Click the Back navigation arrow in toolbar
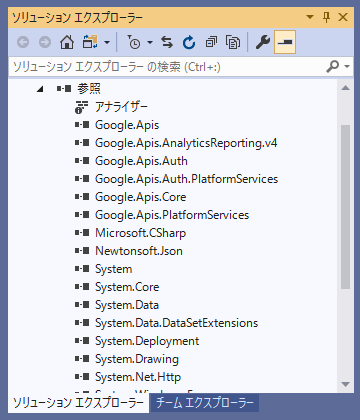The image size is (360, 420). (23, 42)
